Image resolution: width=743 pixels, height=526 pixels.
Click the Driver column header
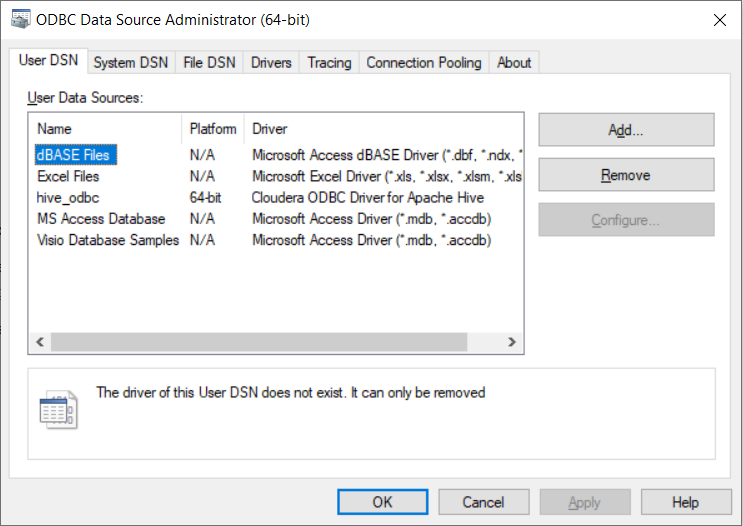pyautogui.click(x=384, y=128)
